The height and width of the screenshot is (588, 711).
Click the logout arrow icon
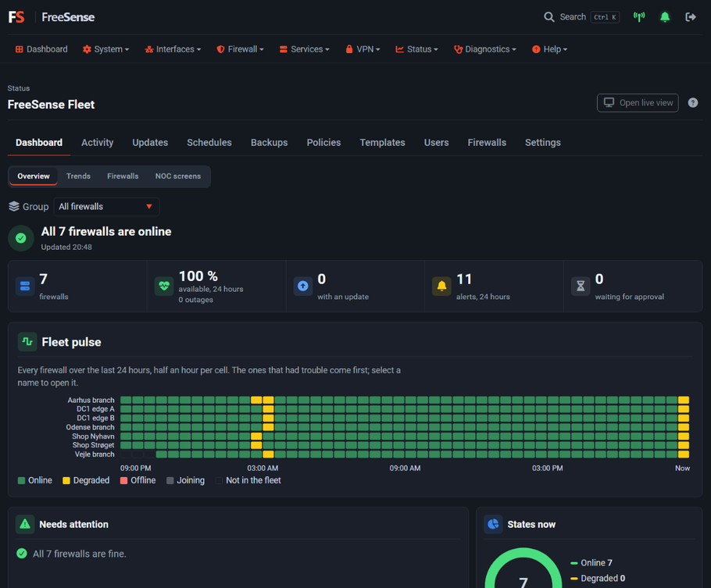[690, 17]
